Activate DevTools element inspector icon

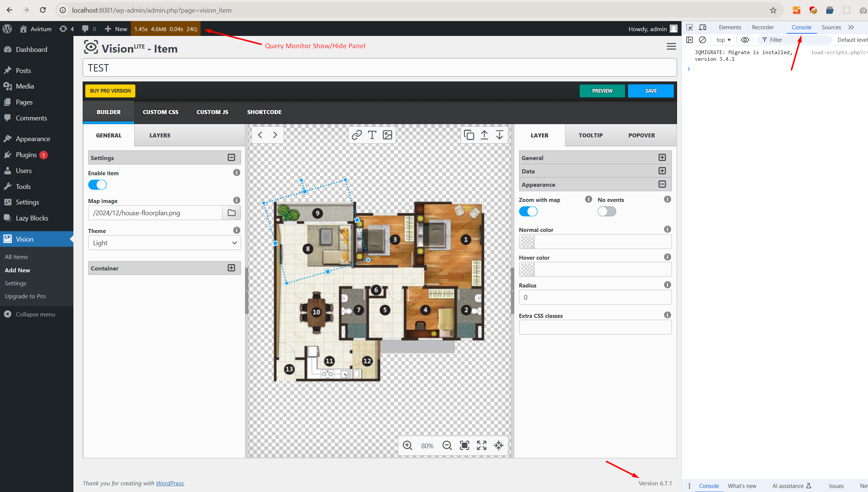click(690, 27)
